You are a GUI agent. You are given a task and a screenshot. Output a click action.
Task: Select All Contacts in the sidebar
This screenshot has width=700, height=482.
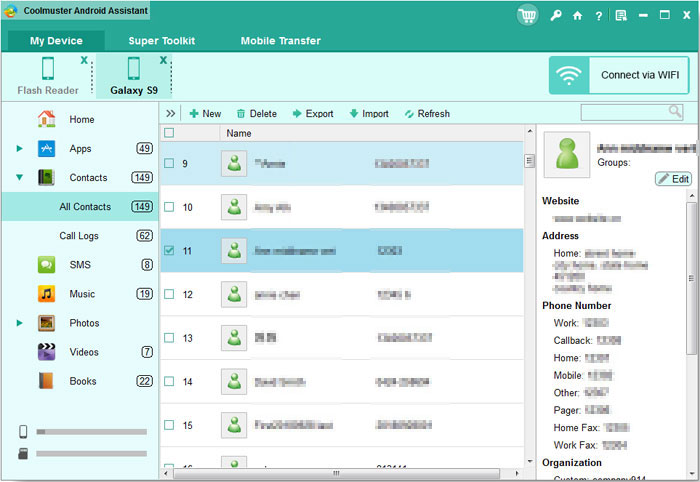tap(80, 207)
